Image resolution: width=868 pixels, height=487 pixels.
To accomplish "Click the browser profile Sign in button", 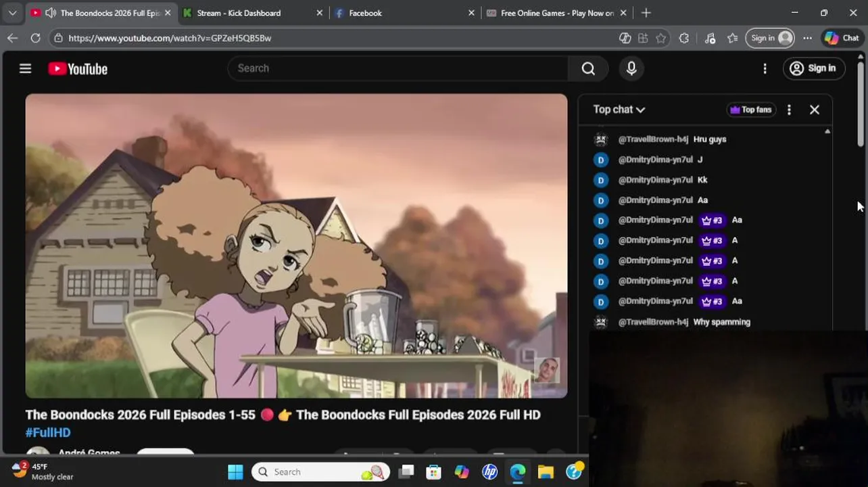I will pyautogui.click(x=770, y=38).
